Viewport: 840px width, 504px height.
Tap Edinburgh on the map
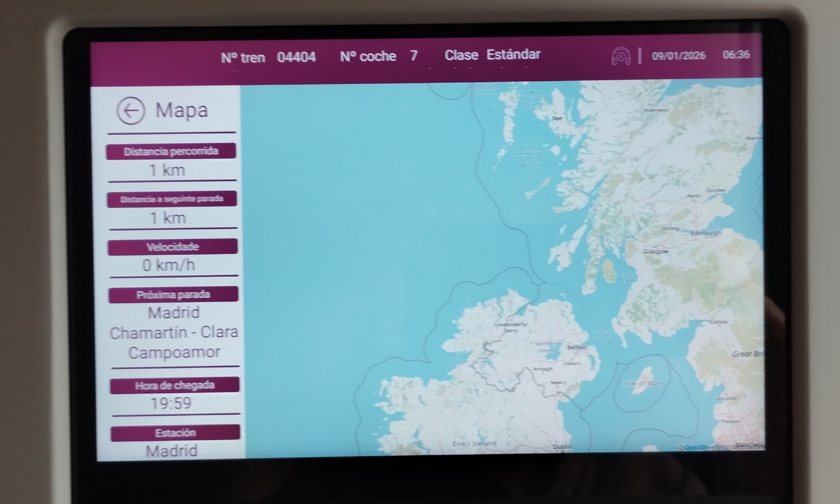pyautogui.click(x=706, y=232)
